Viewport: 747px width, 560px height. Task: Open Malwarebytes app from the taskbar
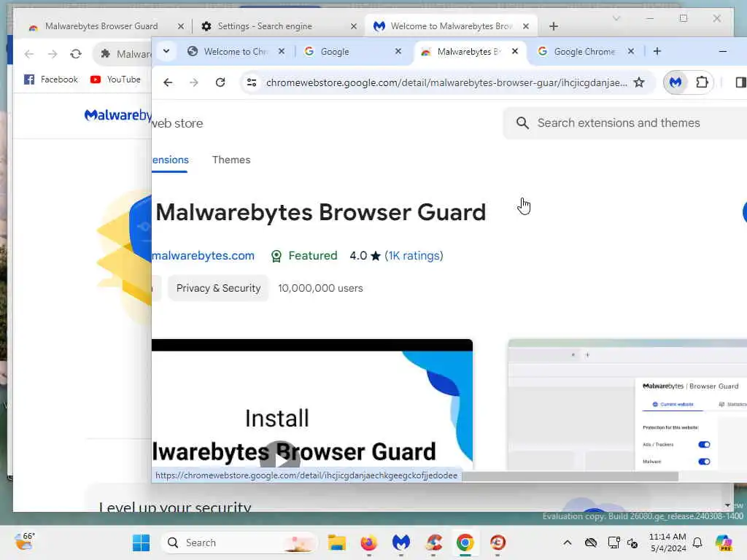point(401,542)
